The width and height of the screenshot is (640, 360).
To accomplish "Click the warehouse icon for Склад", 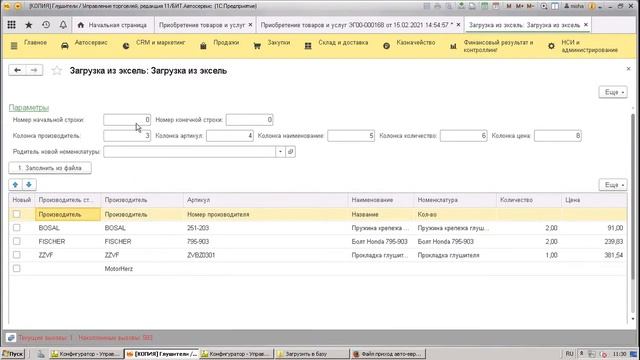I will [308, 46].
